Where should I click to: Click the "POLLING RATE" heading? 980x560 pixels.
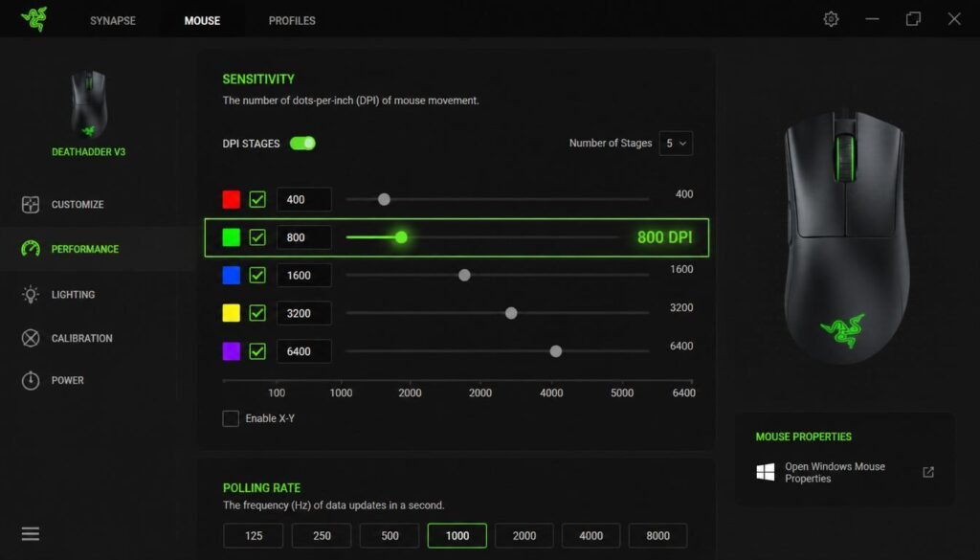tap(261, 488)
